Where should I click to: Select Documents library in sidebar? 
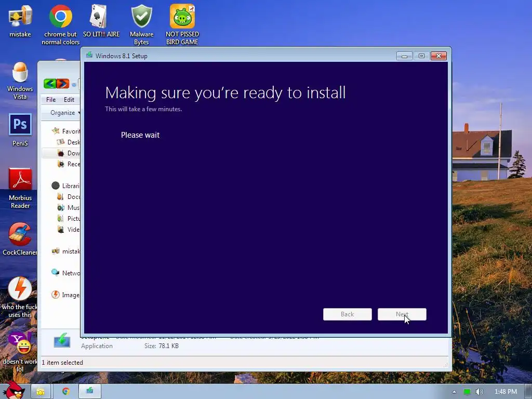(69, 197)
